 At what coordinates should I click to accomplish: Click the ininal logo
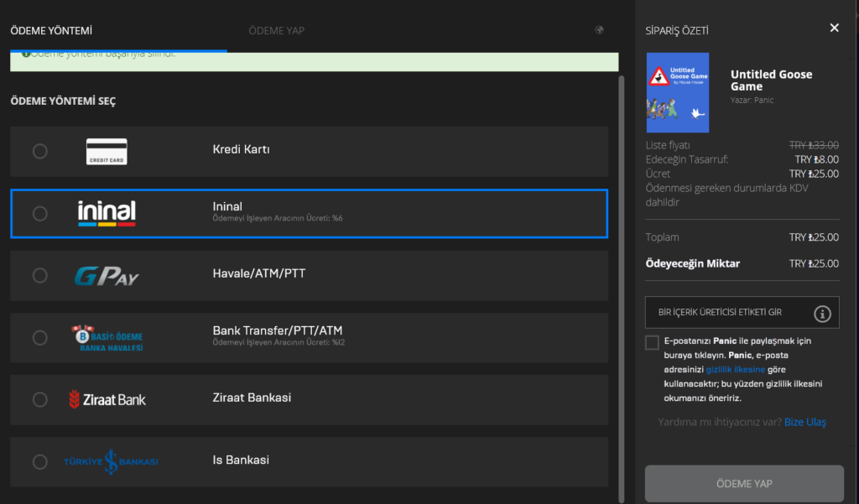(x=107, y=214)
